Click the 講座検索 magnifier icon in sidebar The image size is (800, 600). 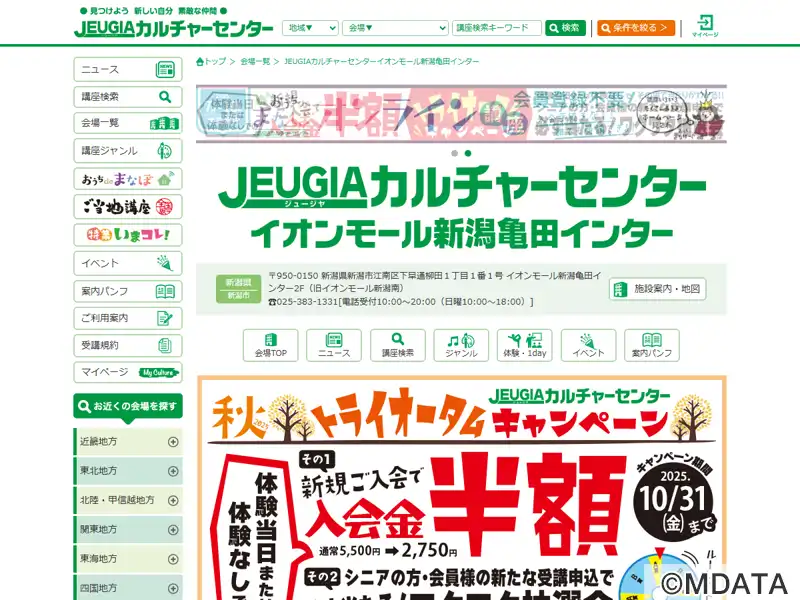[x=165, y=96]
